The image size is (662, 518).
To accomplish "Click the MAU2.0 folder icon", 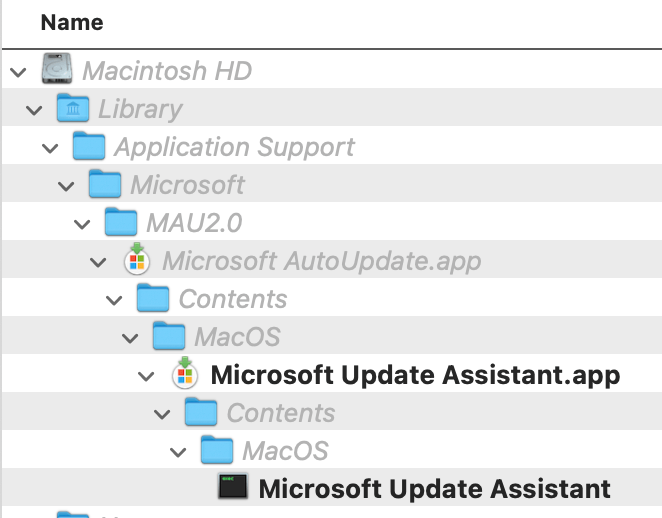I will (x=121, y=223).
